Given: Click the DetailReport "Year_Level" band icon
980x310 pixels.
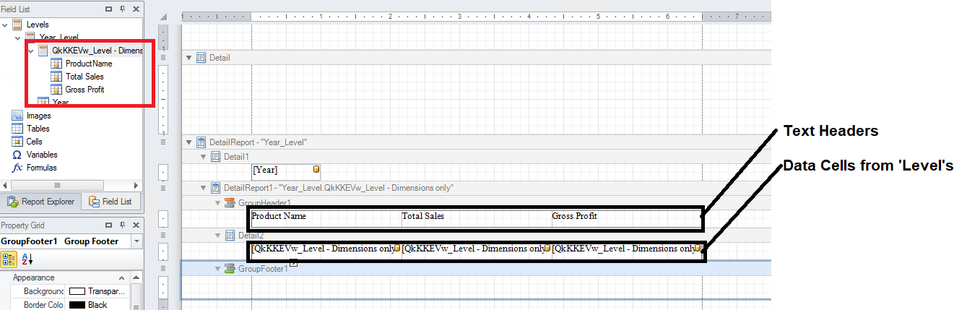Looking at the screenshot, I should (x=201, y=142).
